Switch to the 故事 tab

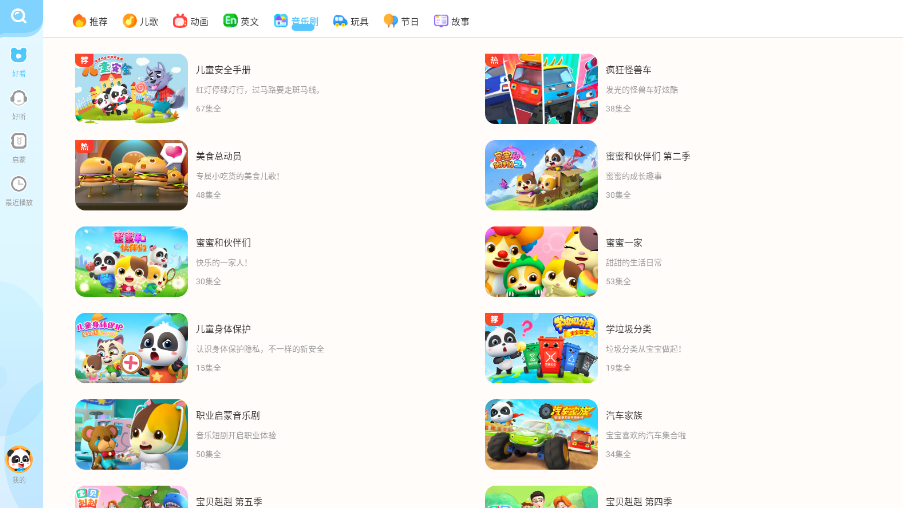[452, 21]
